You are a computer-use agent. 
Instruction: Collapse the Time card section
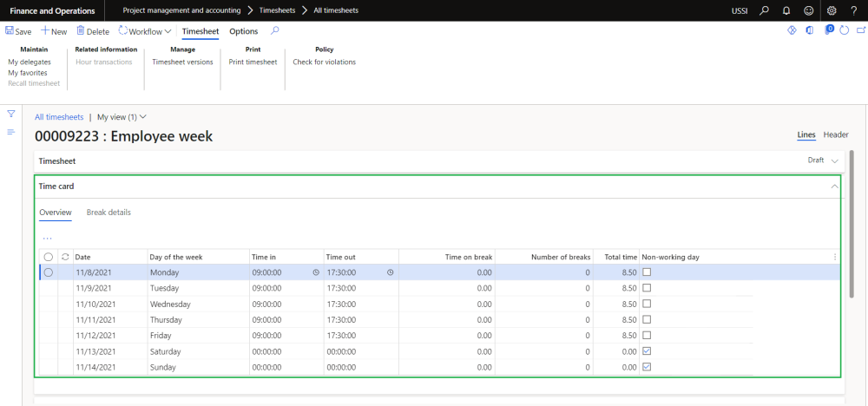click(x=834, y=187)
